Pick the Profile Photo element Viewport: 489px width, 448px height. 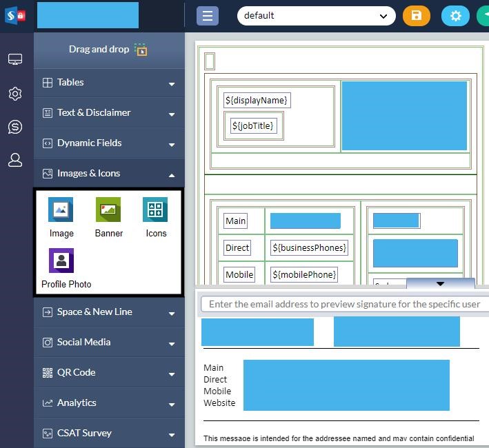coord(61,261)
